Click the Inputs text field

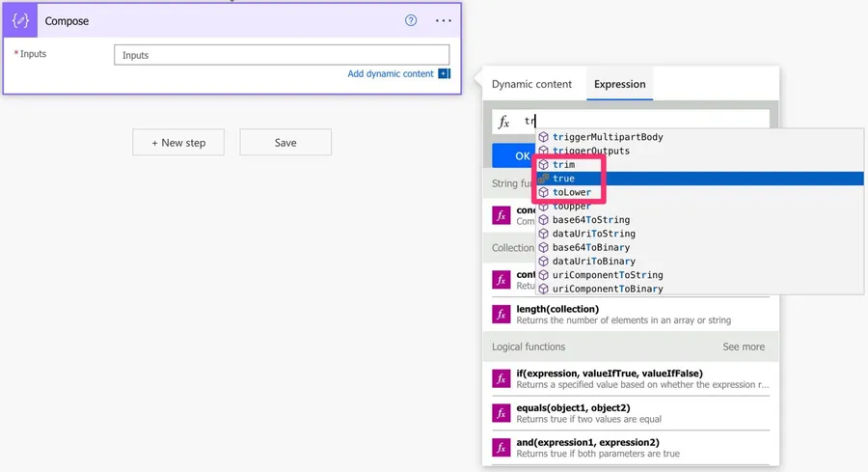pyautogui.click(x=281, y=55)
